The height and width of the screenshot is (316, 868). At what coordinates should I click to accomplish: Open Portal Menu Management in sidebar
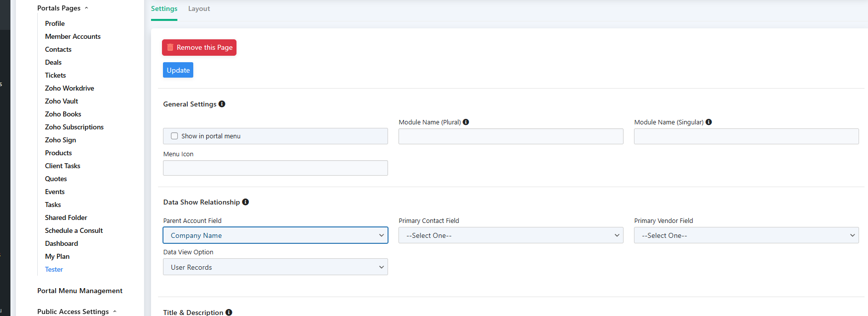pos(79,291)
